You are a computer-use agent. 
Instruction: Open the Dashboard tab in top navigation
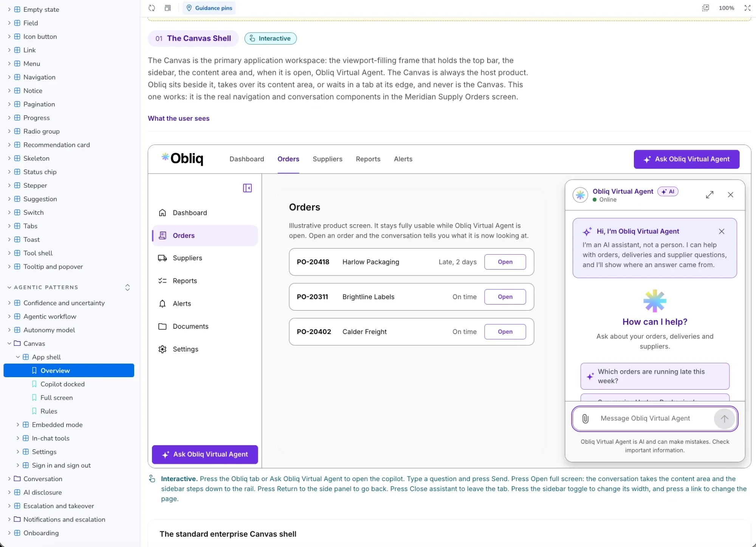(246, 159)
